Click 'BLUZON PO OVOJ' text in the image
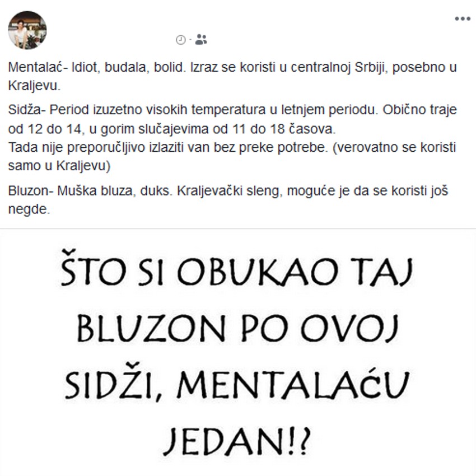 (x=237, y=329)
